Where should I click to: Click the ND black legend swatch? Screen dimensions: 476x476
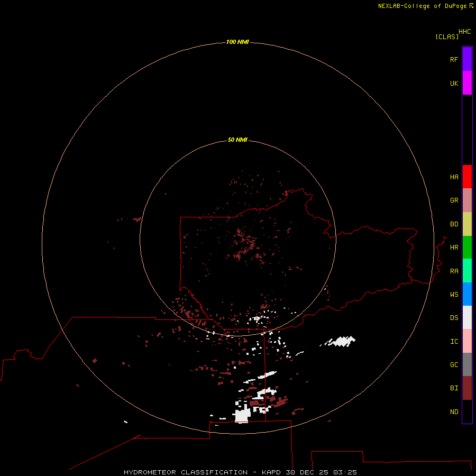(x=467, y=411)
